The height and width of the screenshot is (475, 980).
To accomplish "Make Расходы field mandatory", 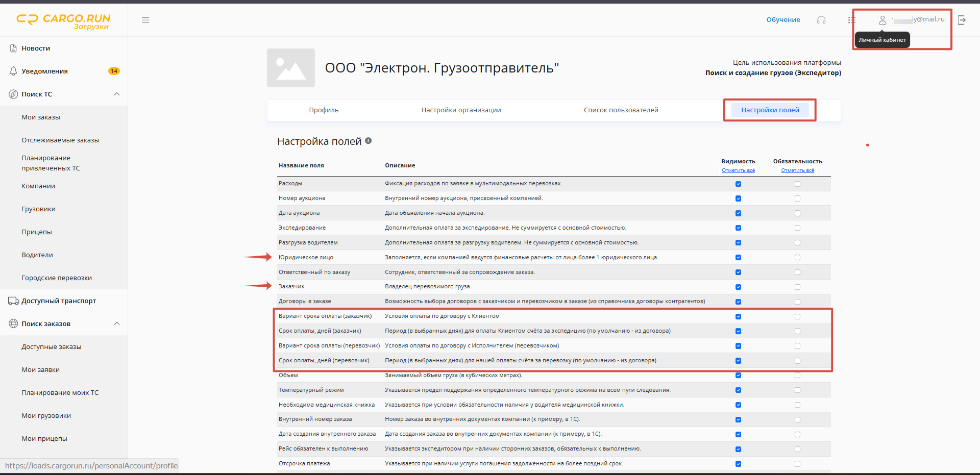I will coord(797,184).
